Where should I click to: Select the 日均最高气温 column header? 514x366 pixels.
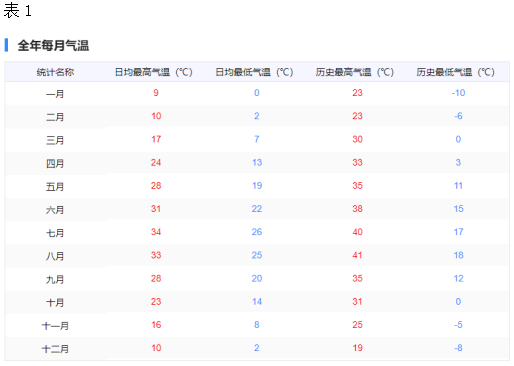point(154,72)
